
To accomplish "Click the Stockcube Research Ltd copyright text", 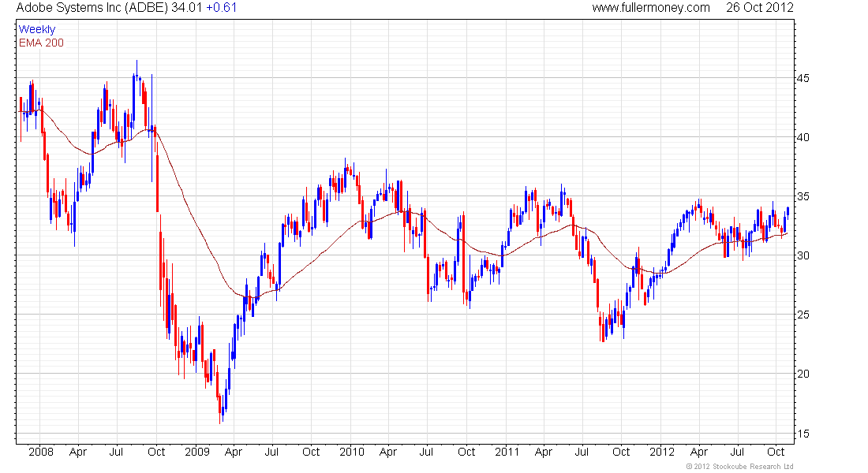I will [739, 467].
